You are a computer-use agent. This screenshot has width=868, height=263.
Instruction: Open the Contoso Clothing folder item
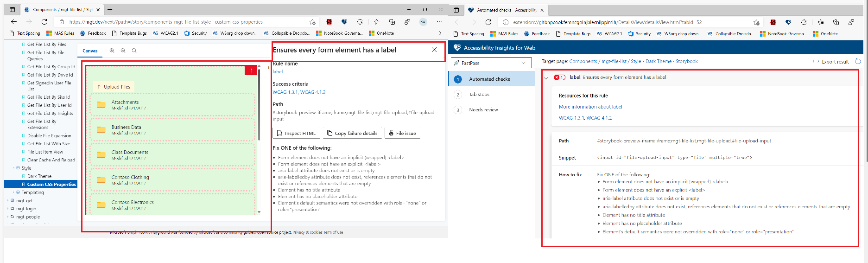173,180
